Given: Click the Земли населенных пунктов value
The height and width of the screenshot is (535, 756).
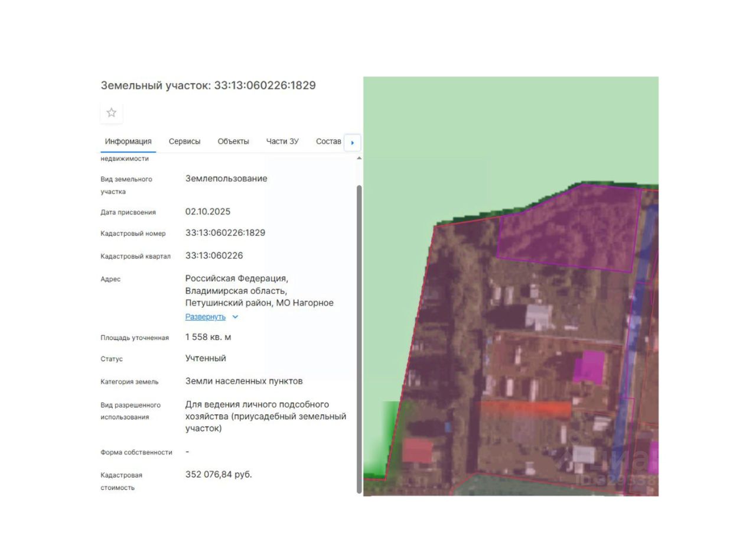Looking at the screenshot, I should click(244, 381).
